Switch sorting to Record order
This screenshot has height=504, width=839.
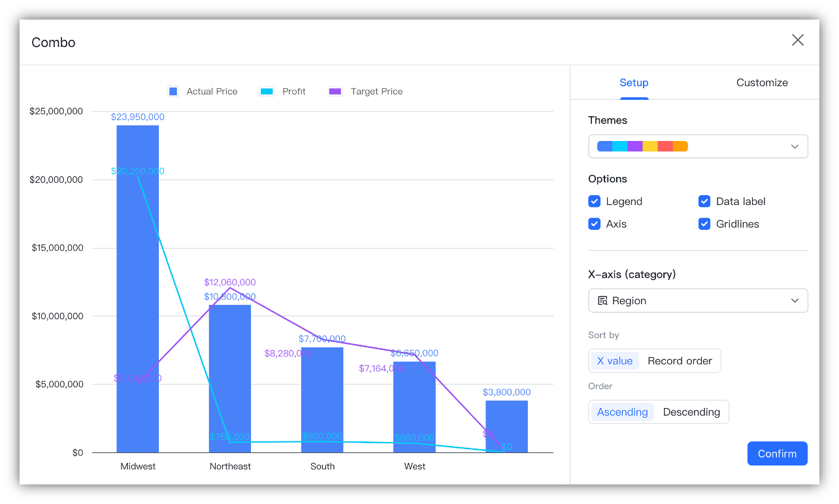point(680,360)
